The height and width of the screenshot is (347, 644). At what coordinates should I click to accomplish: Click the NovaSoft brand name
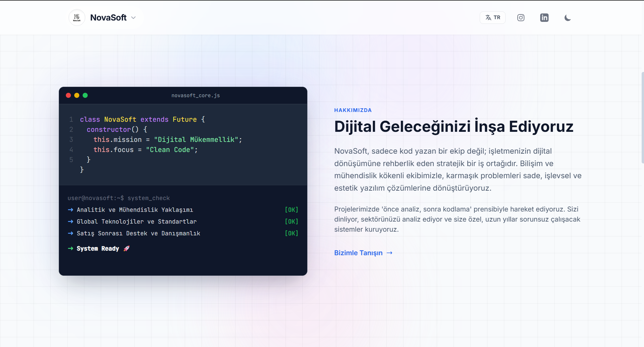pyautogui.click(x=108, y=17)
